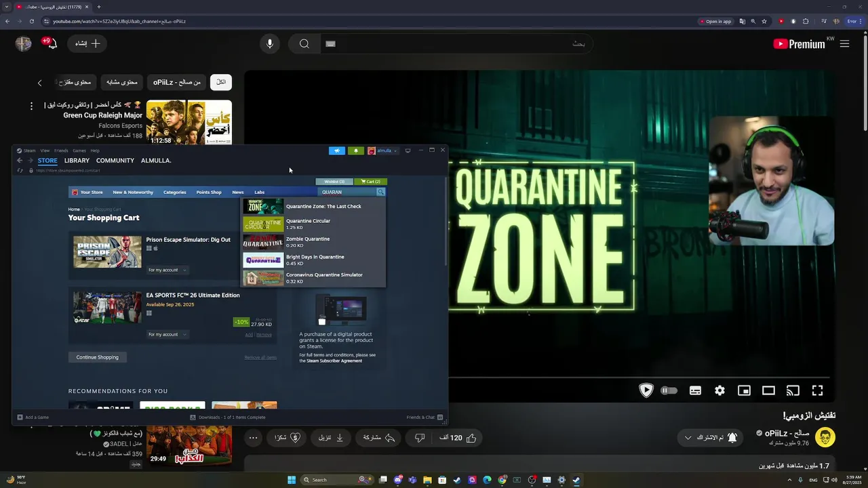Image resolution: width=868 pixels, height=488 pixels.
Task: Toggle subtitles on the video player
Action: pos(695,390)
